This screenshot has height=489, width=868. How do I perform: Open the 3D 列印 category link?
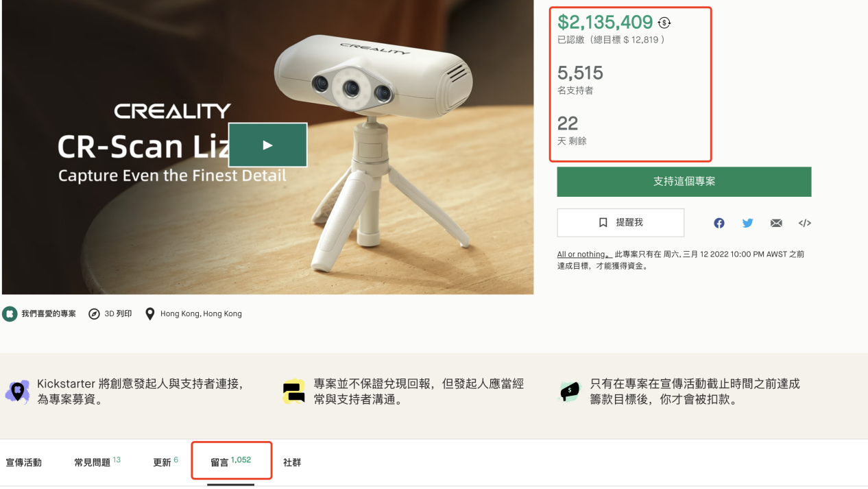pyautogui.click(x=117, y=313)
